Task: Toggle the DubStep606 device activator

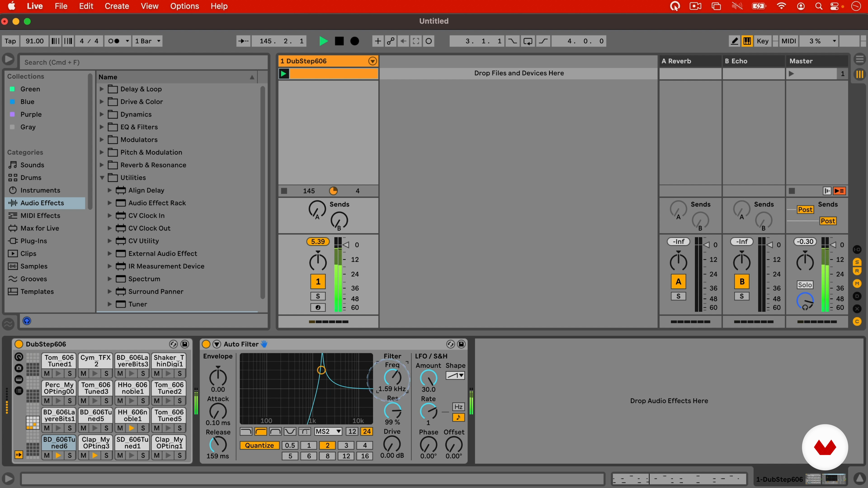Action: [19, 344]
